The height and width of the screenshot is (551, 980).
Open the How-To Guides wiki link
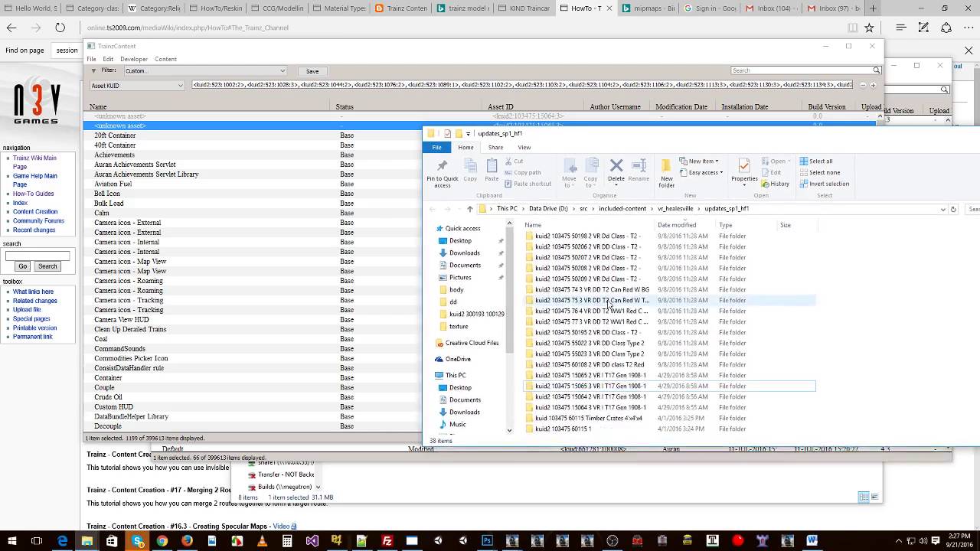tap(33, 194)
